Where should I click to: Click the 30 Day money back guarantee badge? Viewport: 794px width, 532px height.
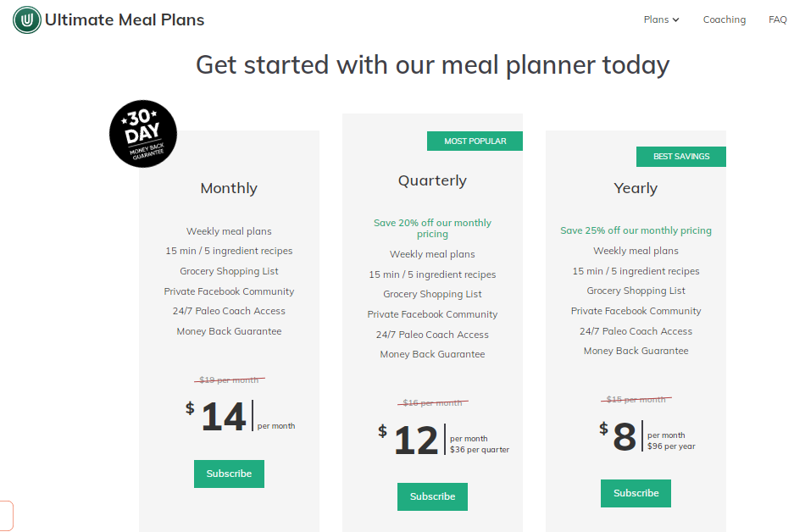(x=143, y=134)
